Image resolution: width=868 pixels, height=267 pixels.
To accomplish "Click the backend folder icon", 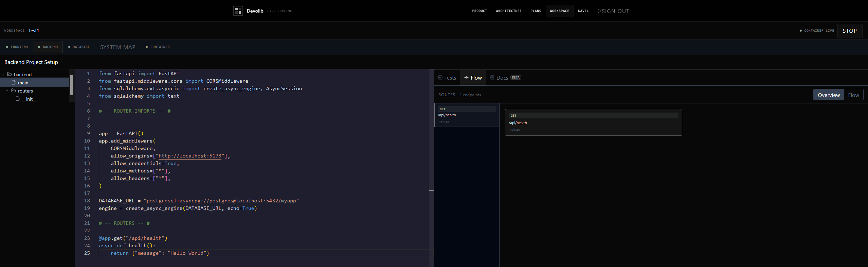I will 10,74.
